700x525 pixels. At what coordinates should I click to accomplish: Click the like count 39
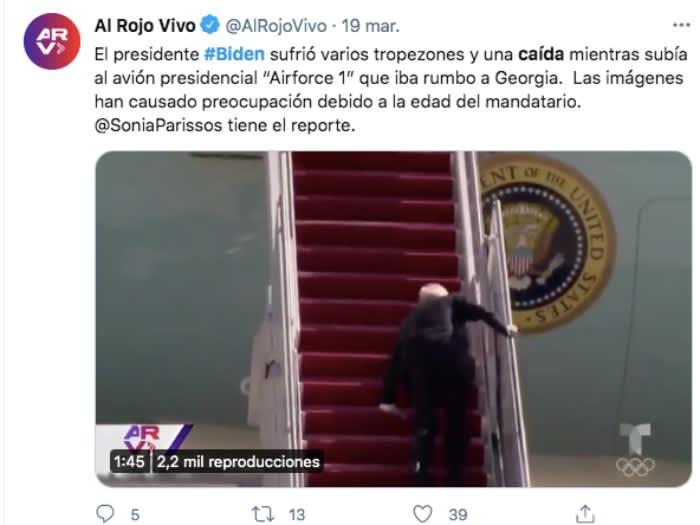tap(458, 515)
